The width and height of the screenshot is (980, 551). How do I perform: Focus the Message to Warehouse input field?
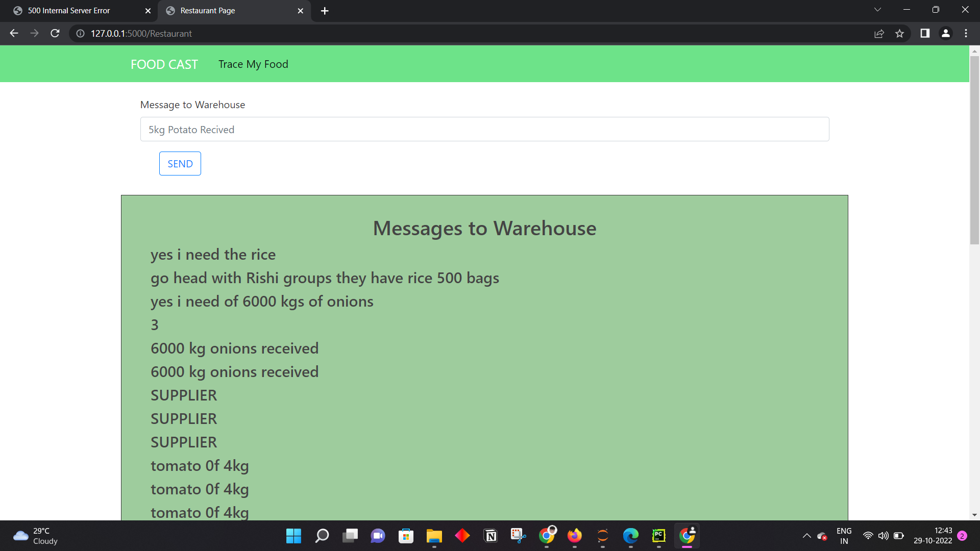pos(484,130)
